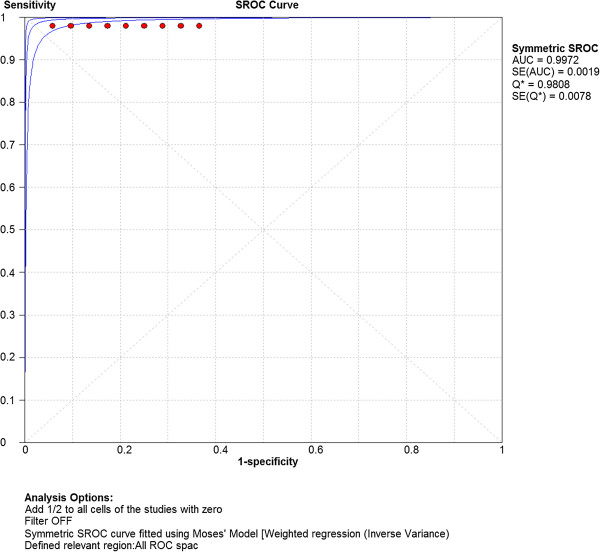The image size is (600, 552).
Task: Select the 1 tick ending the 1-specificity axis
Action: pos(502,450)
